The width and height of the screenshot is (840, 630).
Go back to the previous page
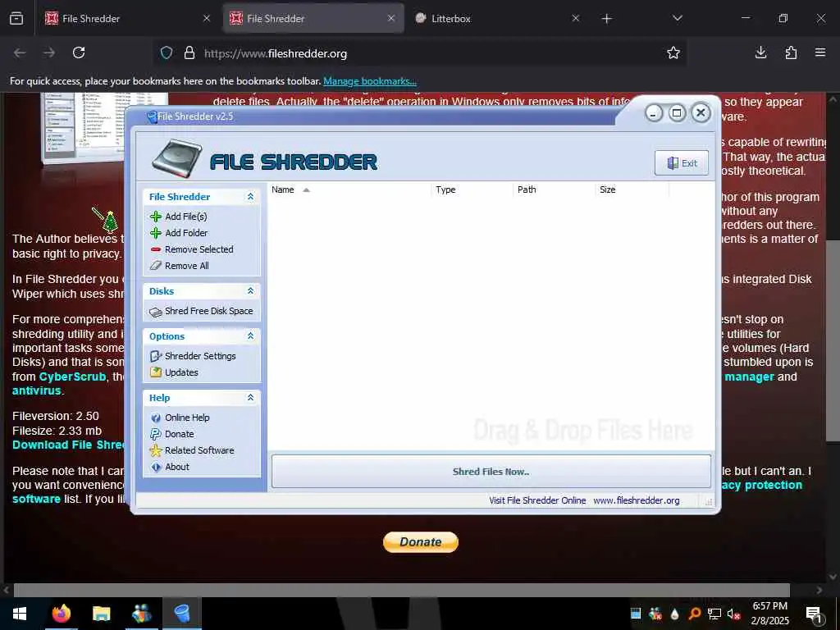coord(20,52)
